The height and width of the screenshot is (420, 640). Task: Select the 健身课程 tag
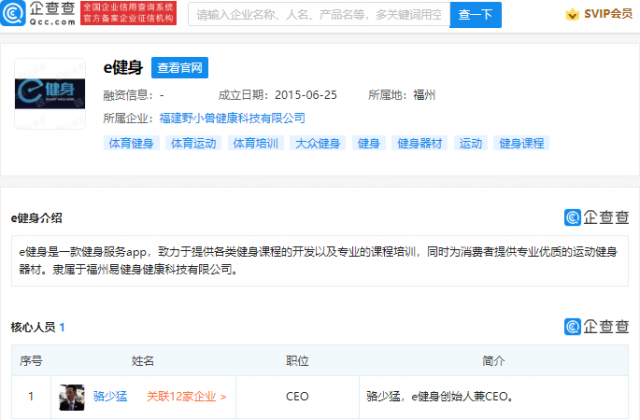click(521, 143)
